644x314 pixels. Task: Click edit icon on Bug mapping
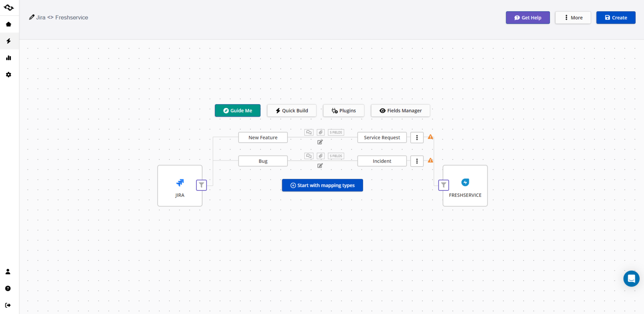click(x=320, y=166)
